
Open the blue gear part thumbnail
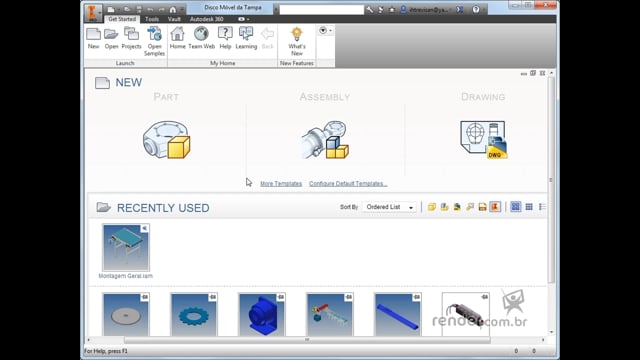[194, 314]
